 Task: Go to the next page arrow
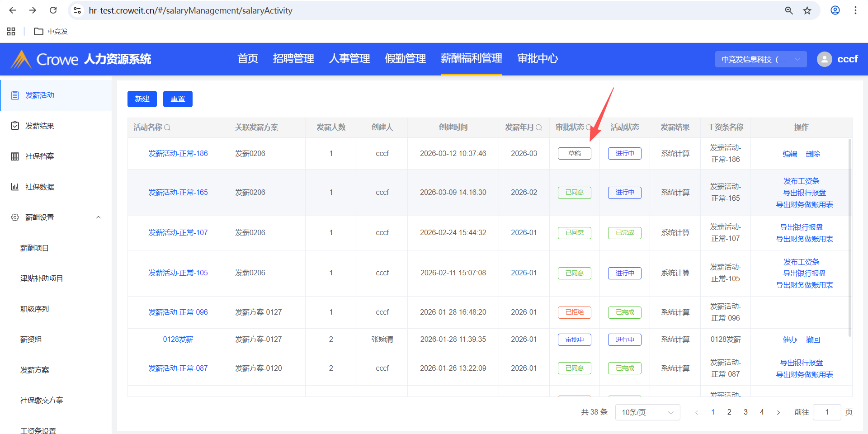point(778,412)
